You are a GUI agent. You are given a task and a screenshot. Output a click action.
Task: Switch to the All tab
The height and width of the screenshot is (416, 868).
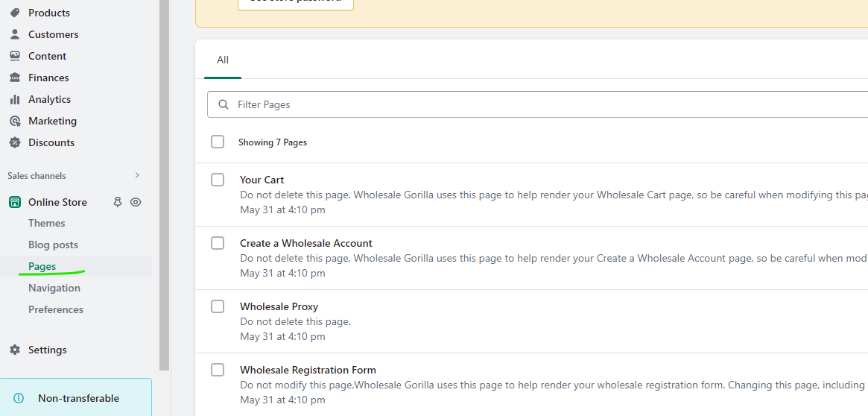[x=223, y=60]
